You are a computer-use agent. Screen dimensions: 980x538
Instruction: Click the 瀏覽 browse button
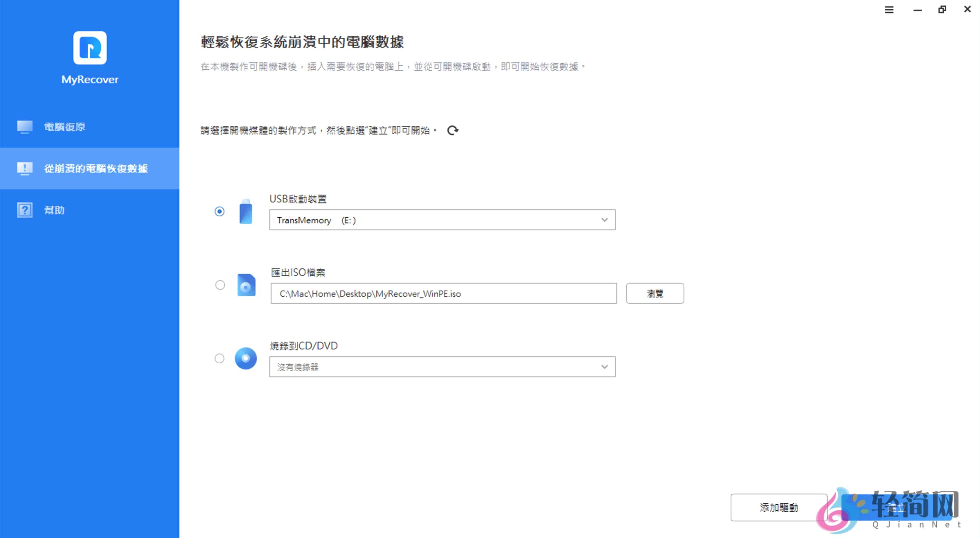654,294
